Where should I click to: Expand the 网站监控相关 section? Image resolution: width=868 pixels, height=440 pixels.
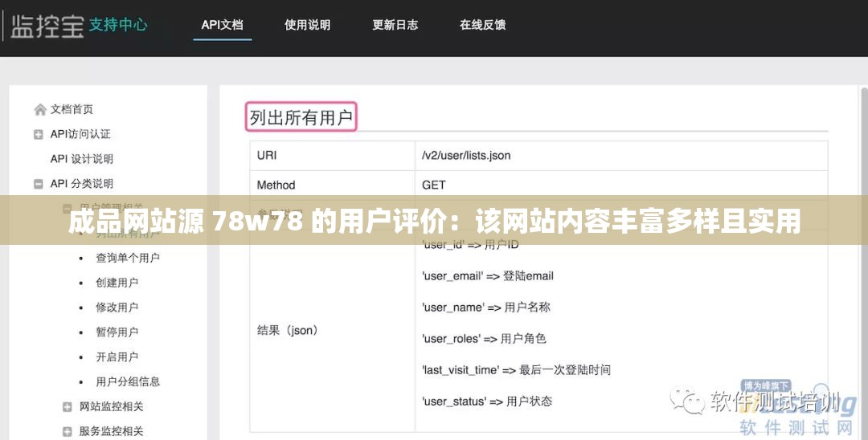click(x=67, y=407)
